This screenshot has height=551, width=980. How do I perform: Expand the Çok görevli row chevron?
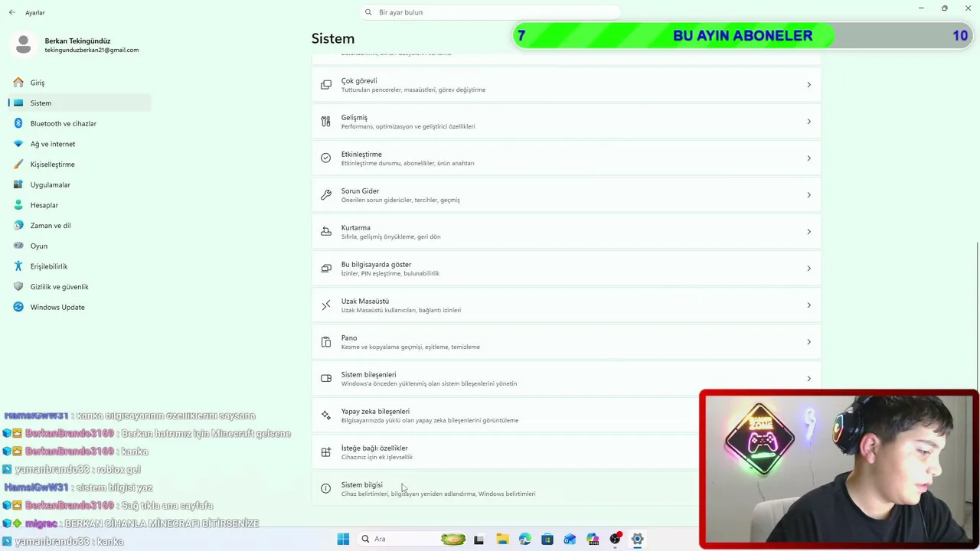(808, 84)
